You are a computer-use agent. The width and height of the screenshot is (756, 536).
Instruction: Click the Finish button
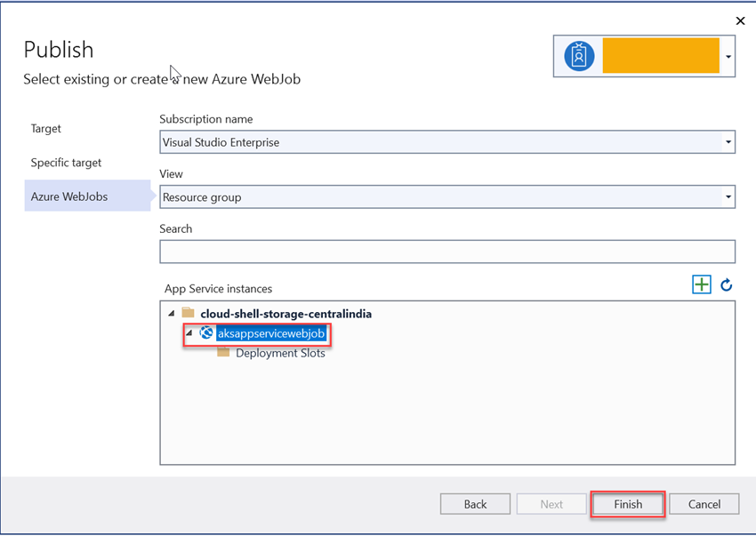coord(627,503)
